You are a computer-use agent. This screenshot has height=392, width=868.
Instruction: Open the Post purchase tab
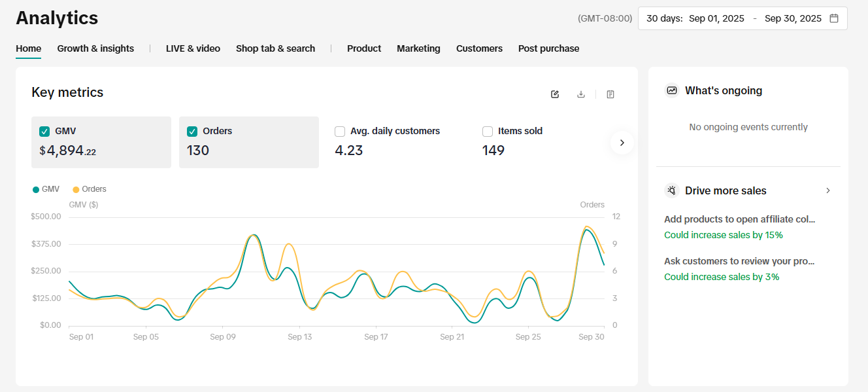(x=548, y=48)
